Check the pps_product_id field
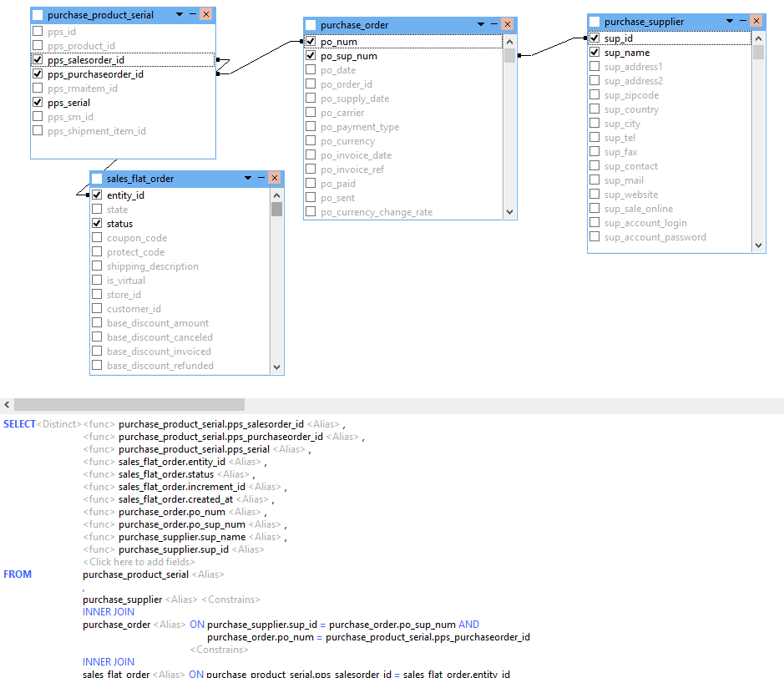 [38, 45]
